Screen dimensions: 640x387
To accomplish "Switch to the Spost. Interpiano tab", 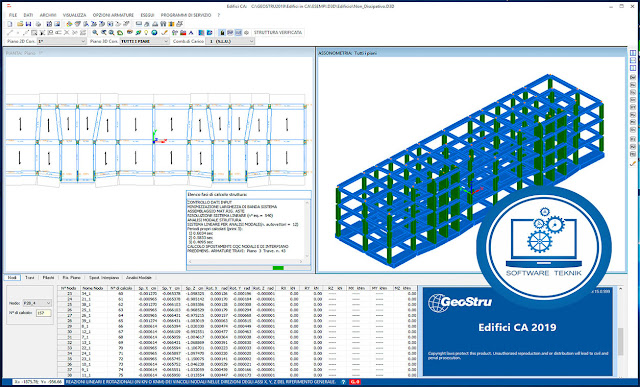I will coord(103,278).
